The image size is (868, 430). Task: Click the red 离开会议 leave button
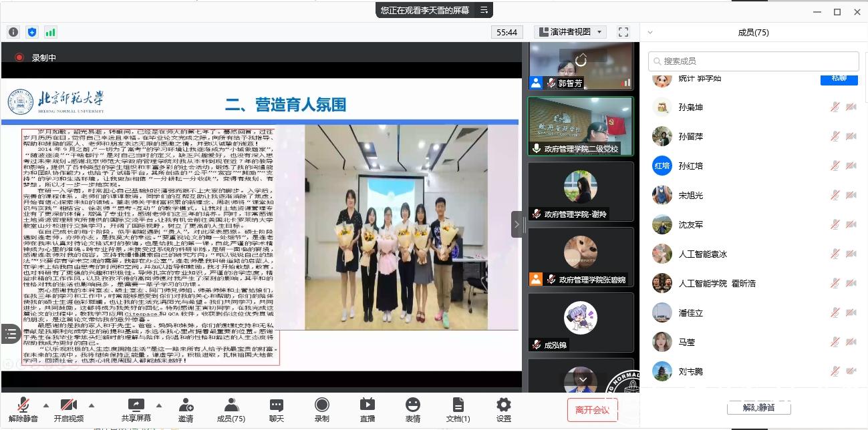592,409
